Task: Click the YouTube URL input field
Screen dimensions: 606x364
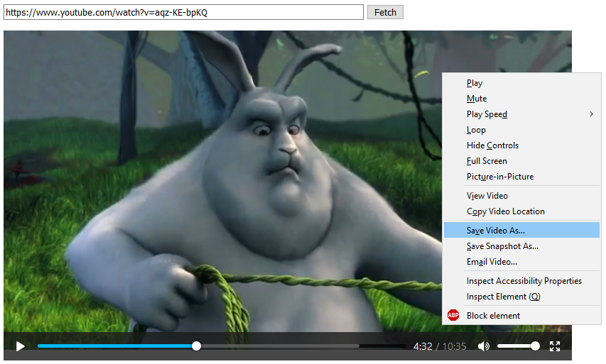Action: pyautogui.click(x=183, y=12)
